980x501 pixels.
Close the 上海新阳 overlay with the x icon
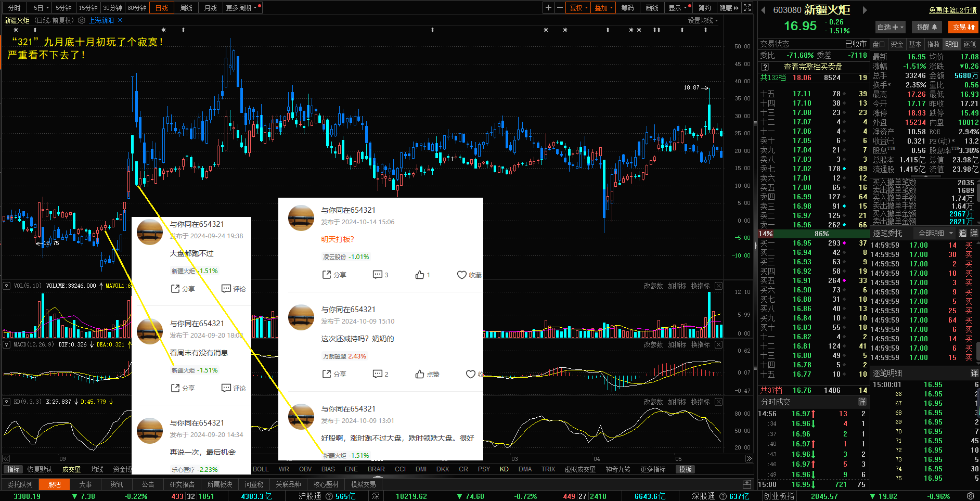pos(120,20)
